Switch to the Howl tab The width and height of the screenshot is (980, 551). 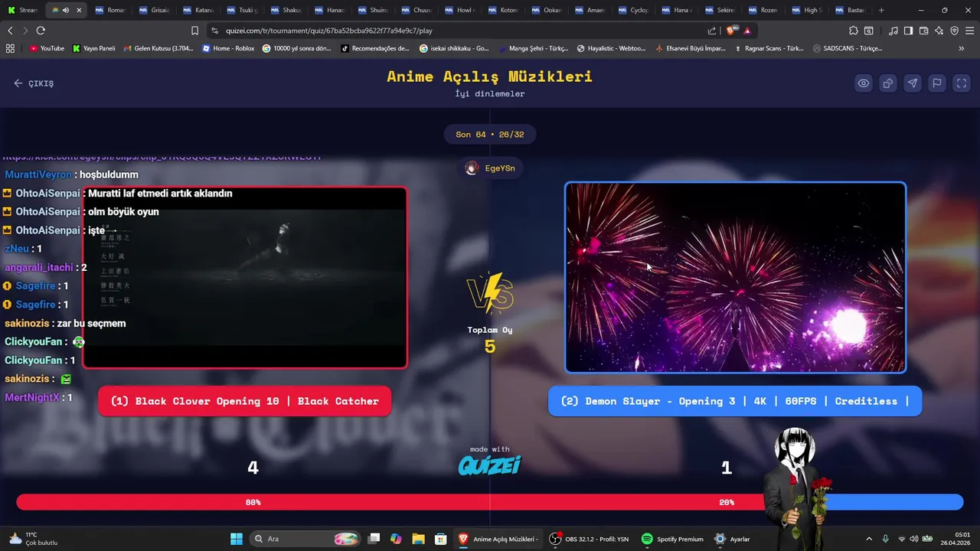pyautogui.click(x=460, y=10)
